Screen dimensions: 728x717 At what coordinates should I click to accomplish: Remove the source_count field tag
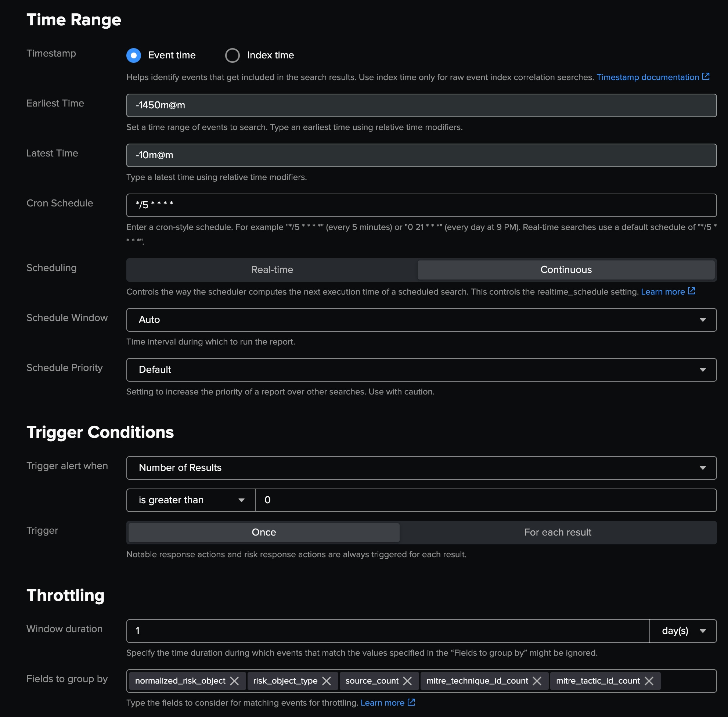pos(407,681)
